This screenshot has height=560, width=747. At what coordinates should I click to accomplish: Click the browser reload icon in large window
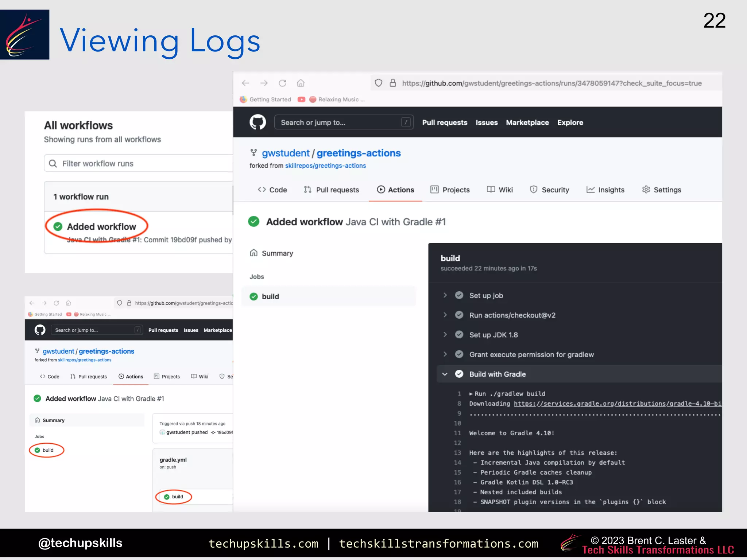pyautogui.click(x=282, y=83)
